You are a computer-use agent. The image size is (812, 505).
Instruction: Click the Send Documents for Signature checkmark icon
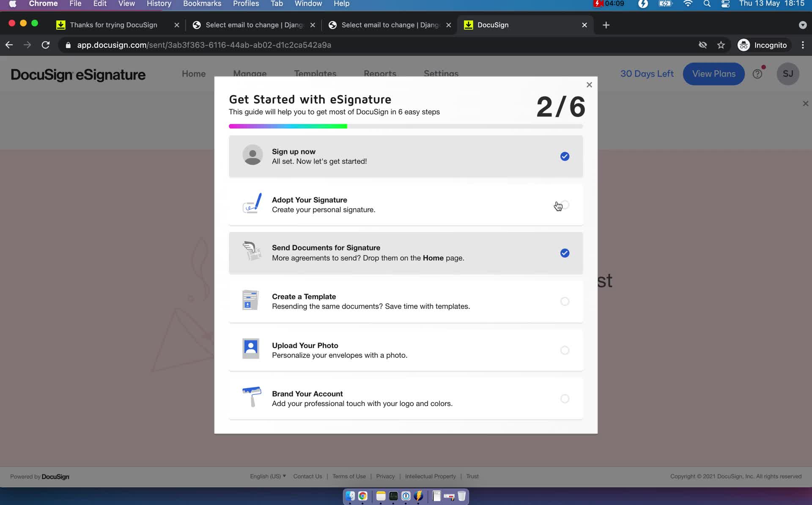coord(565,252)
